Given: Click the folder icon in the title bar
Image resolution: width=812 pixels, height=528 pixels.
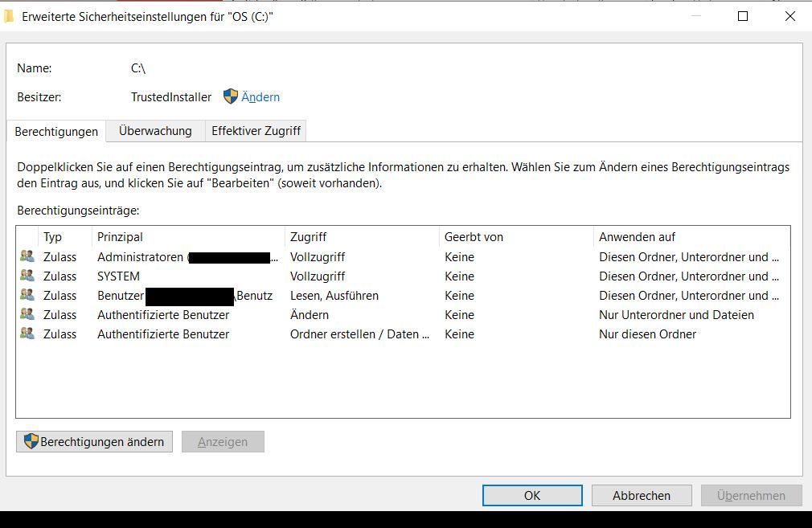Looking at the screenshot, I should (x=9, y=17).
